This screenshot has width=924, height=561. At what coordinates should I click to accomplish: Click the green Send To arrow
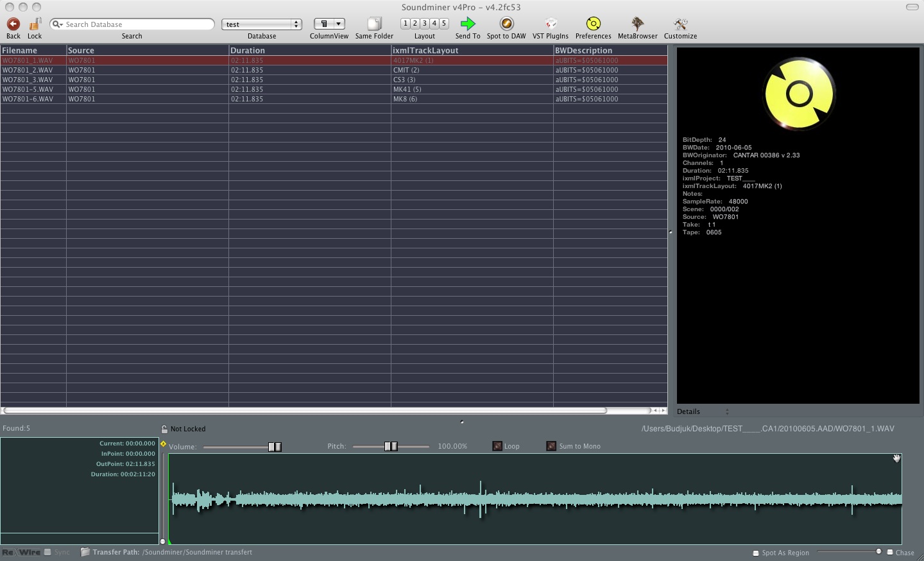point(468,24)
